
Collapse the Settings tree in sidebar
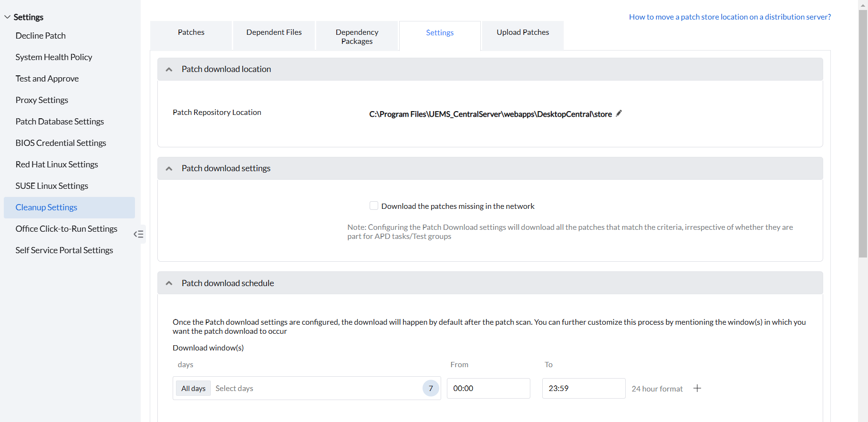pos(8,17)
